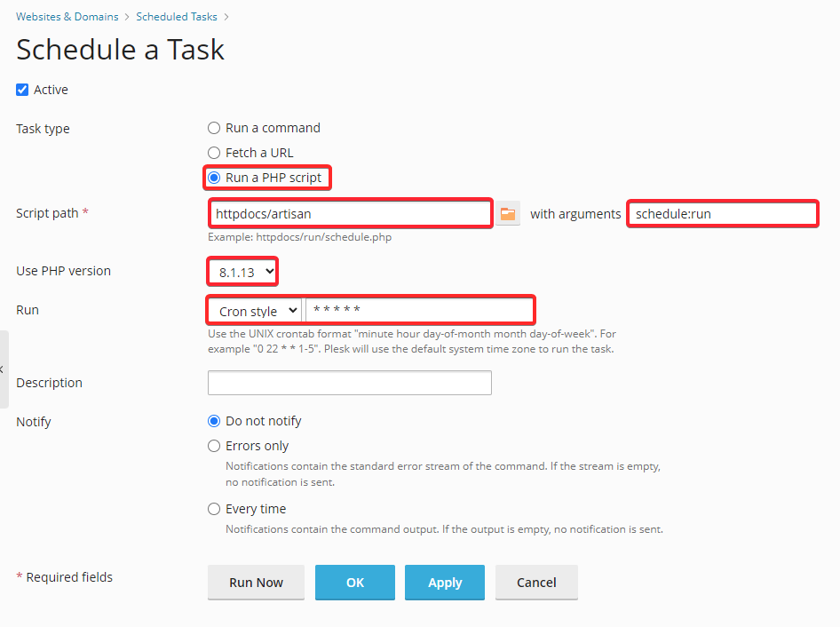
Task: Select the Fetch a URL option
Action: [x=214, y=153]
